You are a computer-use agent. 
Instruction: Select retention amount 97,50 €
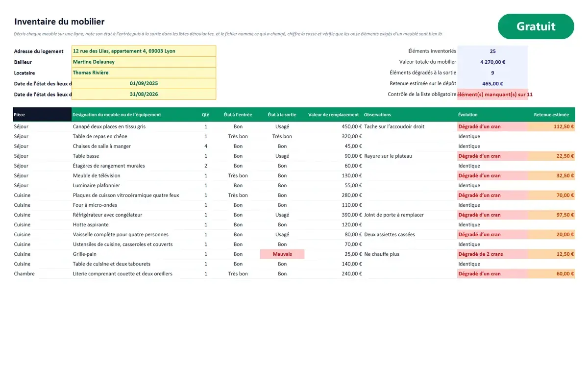(551, 215)
